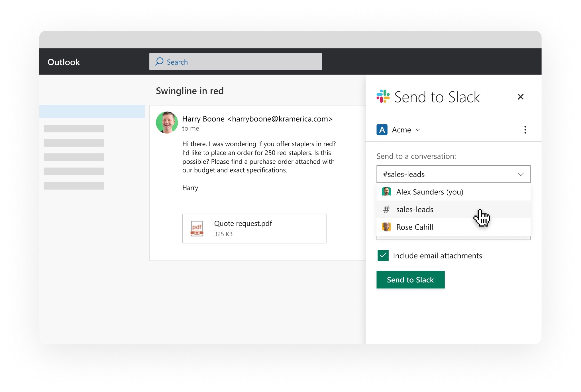This screenshot has width=581, height=392.
Task: Close the Send to Slack panel
Action: coord(520,97)
